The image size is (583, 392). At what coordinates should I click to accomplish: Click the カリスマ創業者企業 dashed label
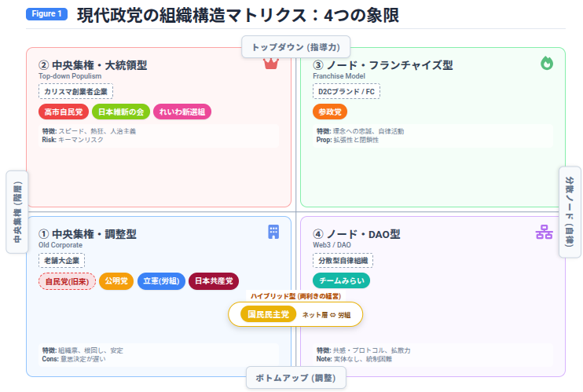(x=76, y=91)
